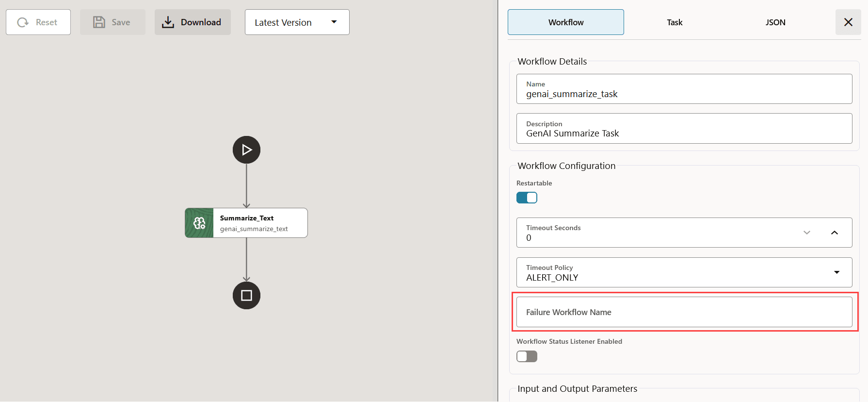Click the Reset button

38,22
